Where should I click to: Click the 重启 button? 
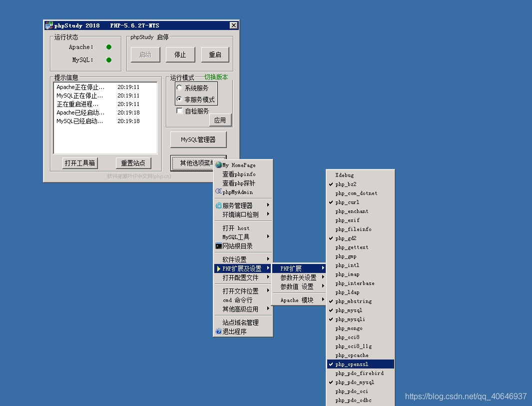215,54
